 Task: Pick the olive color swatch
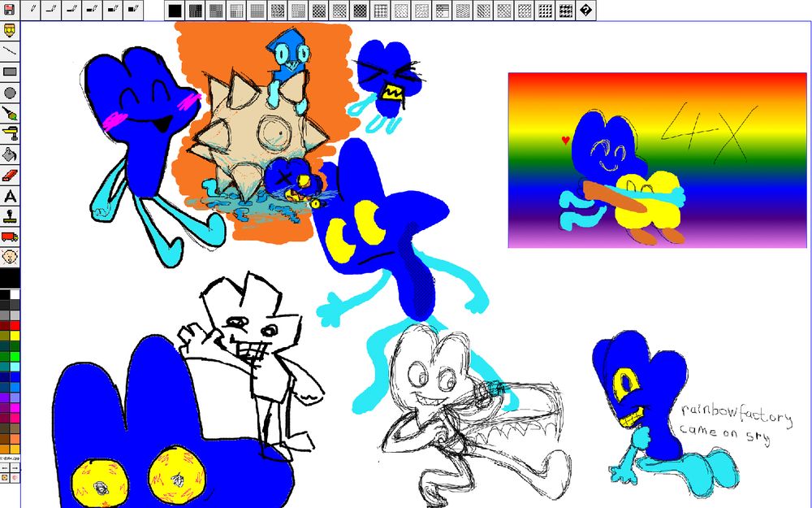[5, 336]
